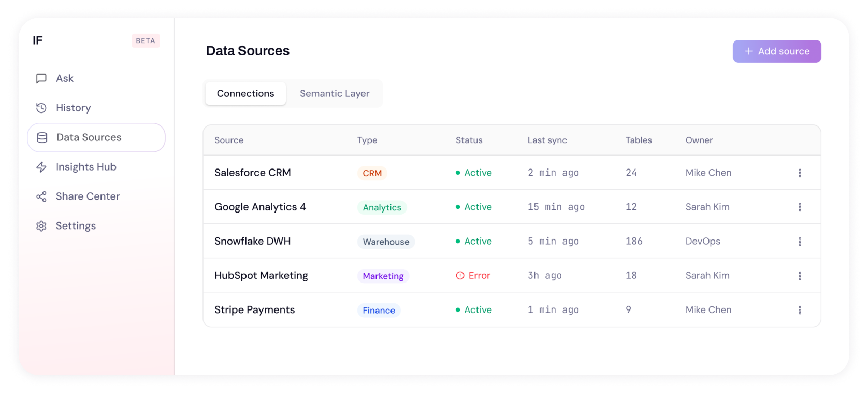Click the 18 tables count
The width and height of the screenshot is (868, 395).
tap(631, 275)
